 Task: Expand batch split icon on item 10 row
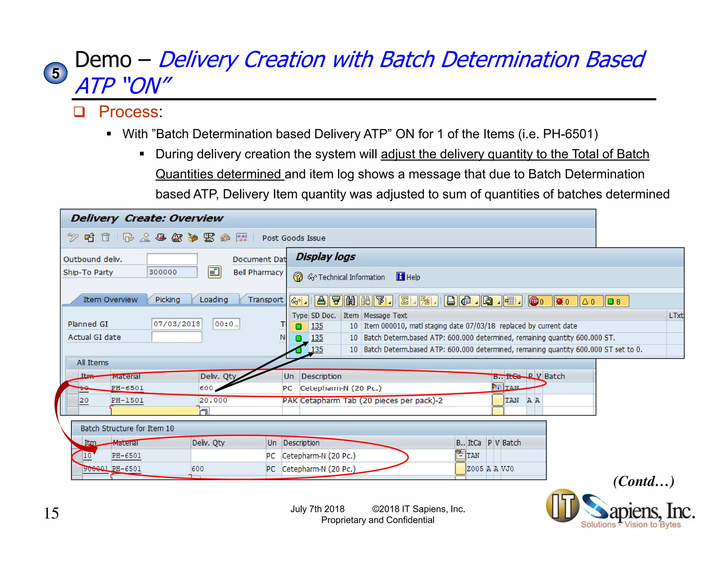[498, 388]
